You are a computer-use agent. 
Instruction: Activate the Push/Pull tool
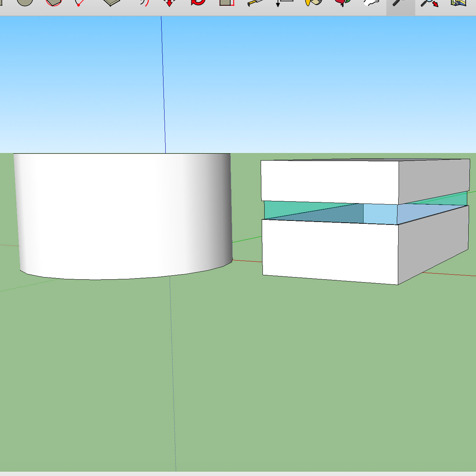point(111,2)
